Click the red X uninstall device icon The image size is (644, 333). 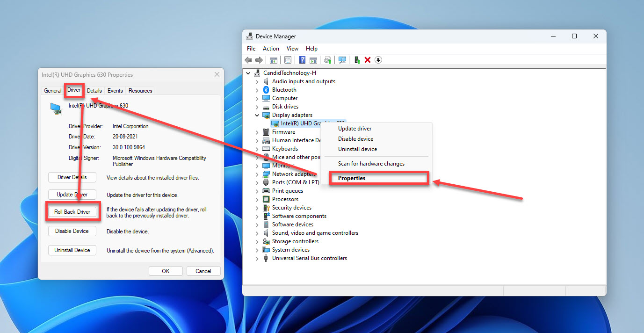click(x=368, y=60)
